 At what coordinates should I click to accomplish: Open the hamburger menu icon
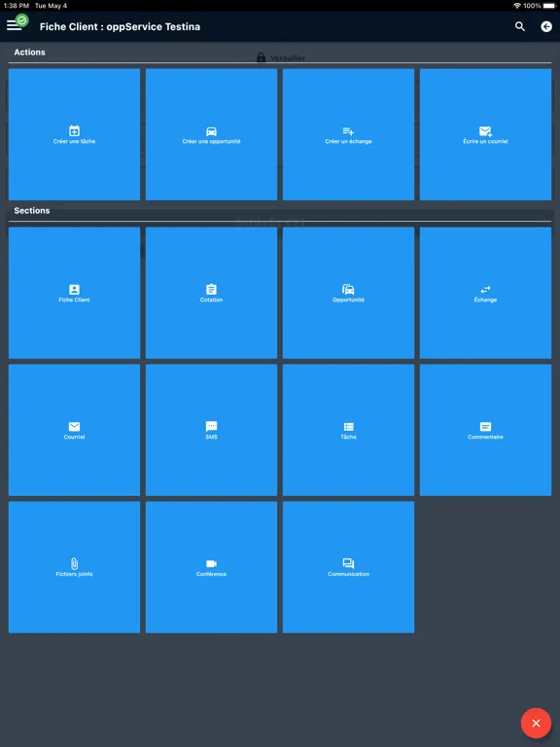tap(14, 25)
